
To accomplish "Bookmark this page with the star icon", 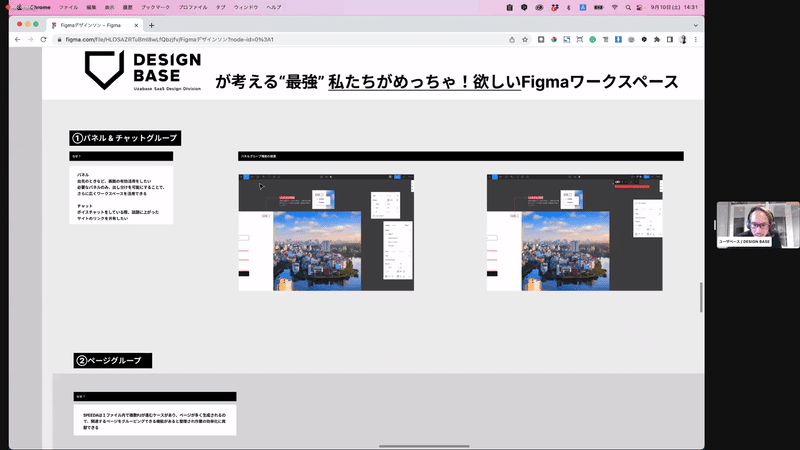I will coord(524,39).
